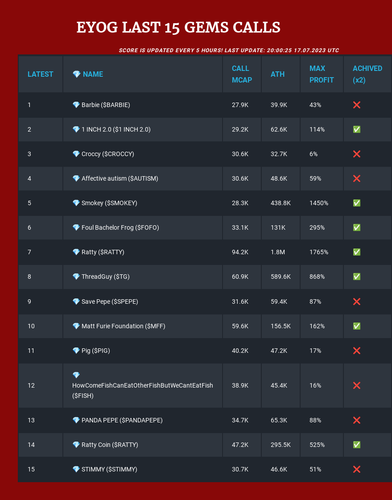
Task: Select the Ratty ($RATTY) name in row 7
Action: pyautogui.click(x=103, y=252)
